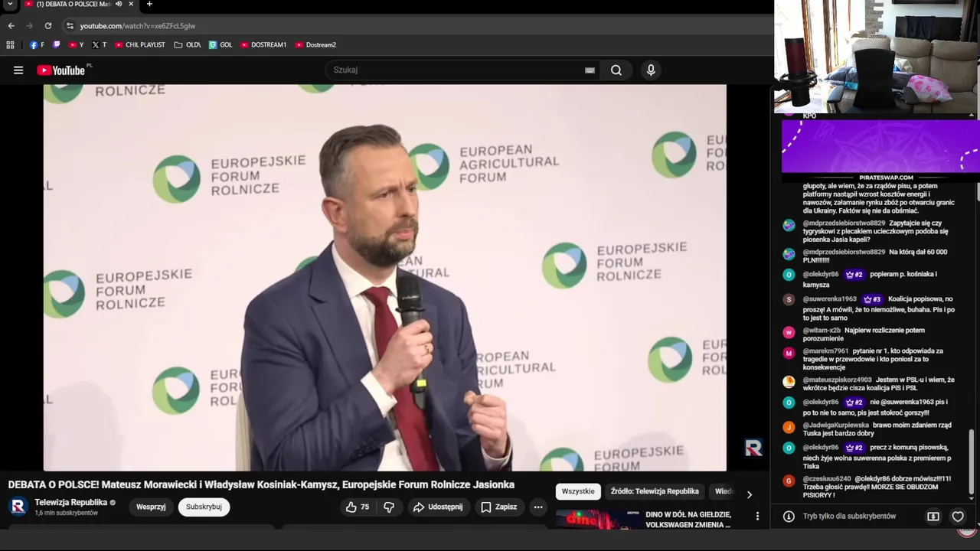Open the chat info icon beside subscriber mode

(789, 517)
